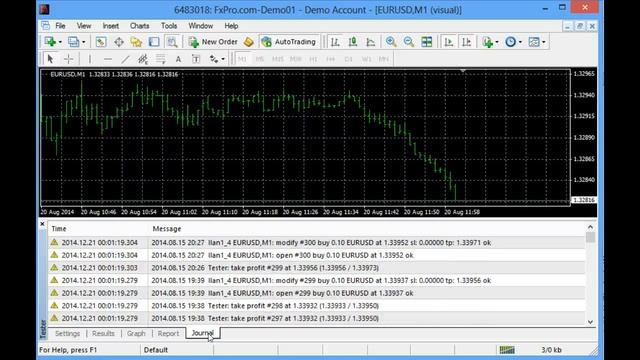
Task: Open the Insert menu
Action: (111, 26)
